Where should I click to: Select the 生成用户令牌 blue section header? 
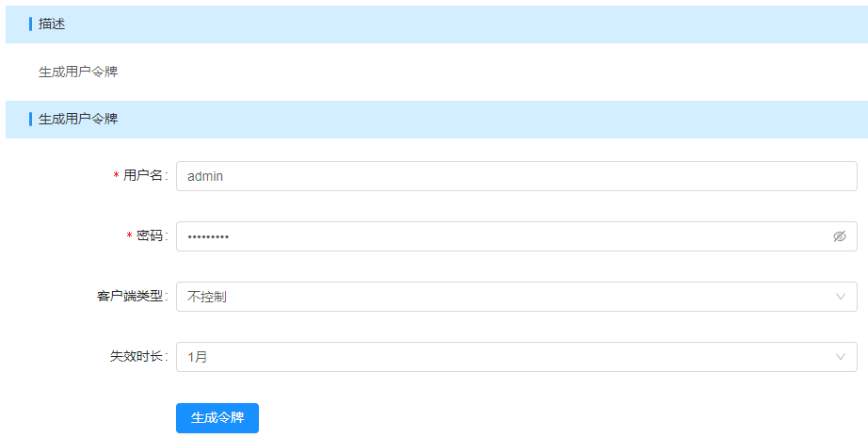[78, 120]
